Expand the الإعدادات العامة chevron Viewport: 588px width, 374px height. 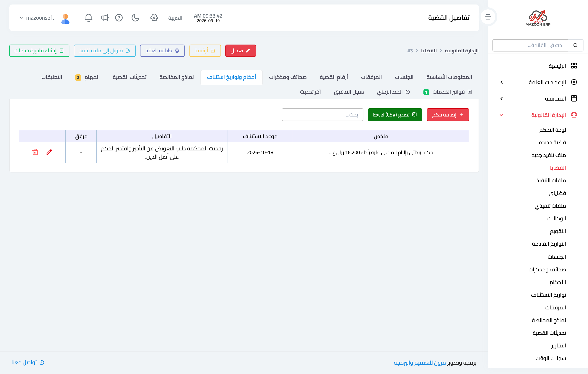click(502, 82)
